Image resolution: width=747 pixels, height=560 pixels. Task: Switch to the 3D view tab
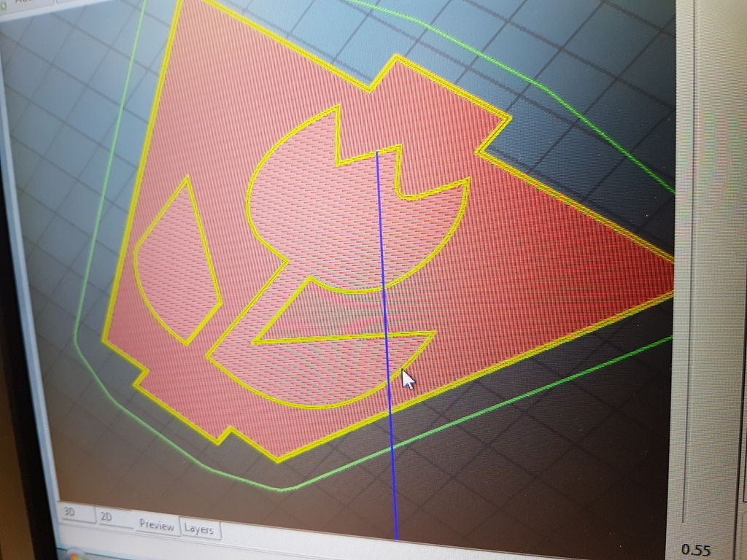[x=76, y=513]
